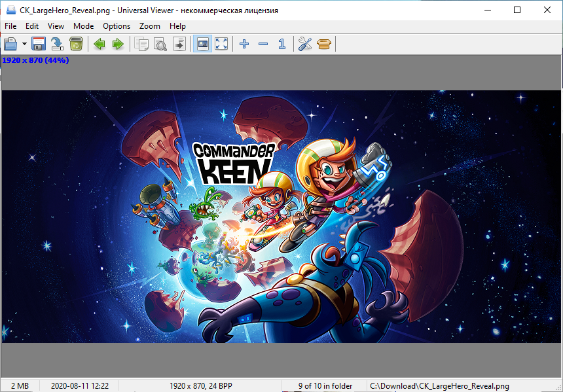The width and height of the screenshot is (563, 392).
Task: Click the Go to page icon
Action: [x=179, y=44]
